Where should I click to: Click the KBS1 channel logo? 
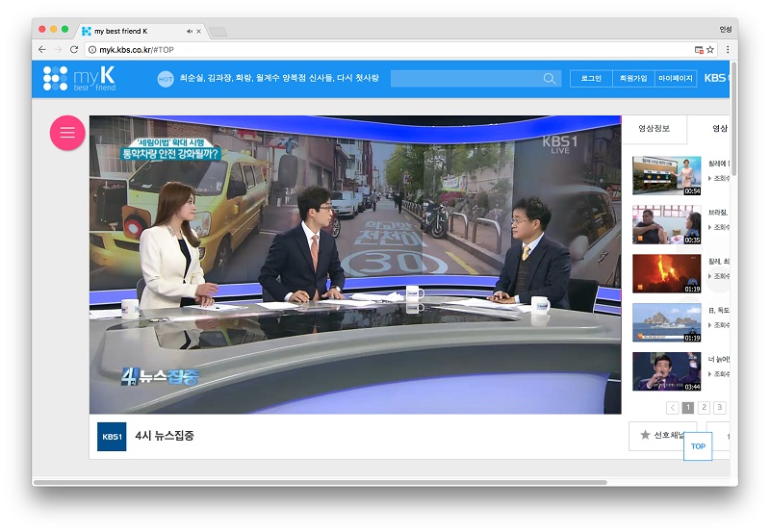(x=112, y=437)
